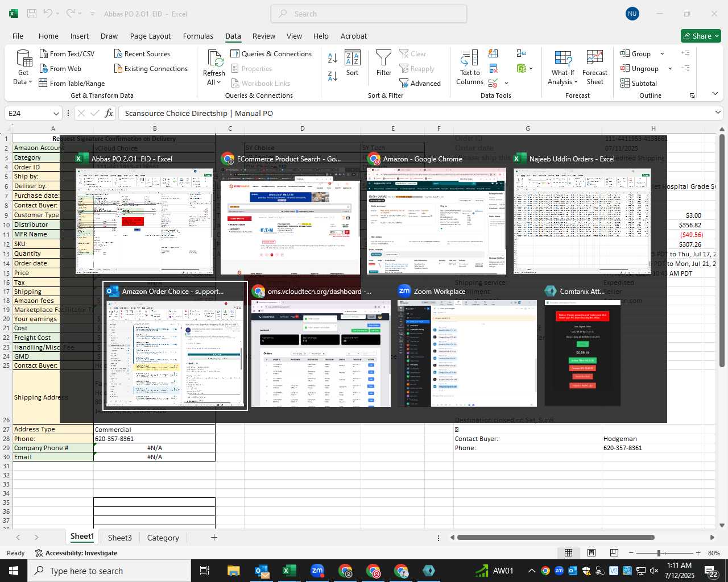Click the zoom level slider
Image resolution: width=728 pixels, height=582 pixels.
(x=659, y=553)
